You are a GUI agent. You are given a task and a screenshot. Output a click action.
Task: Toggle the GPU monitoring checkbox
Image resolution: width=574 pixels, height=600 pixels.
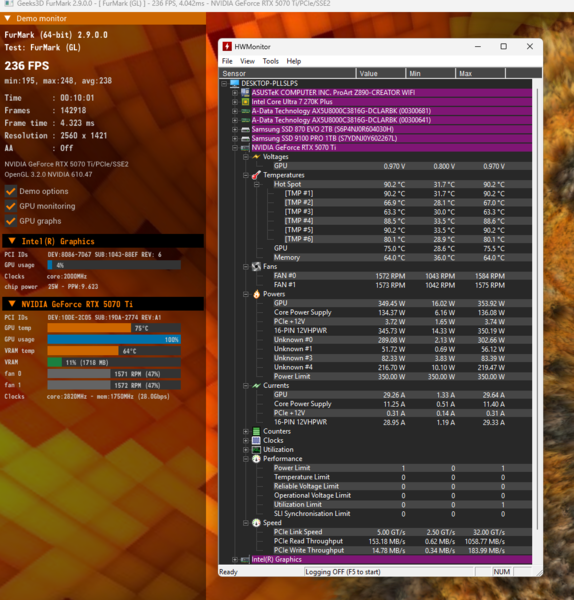11,206
